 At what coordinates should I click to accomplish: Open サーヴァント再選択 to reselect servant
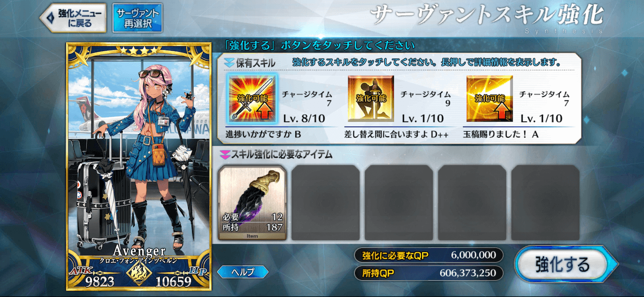(x=137, y=18)
